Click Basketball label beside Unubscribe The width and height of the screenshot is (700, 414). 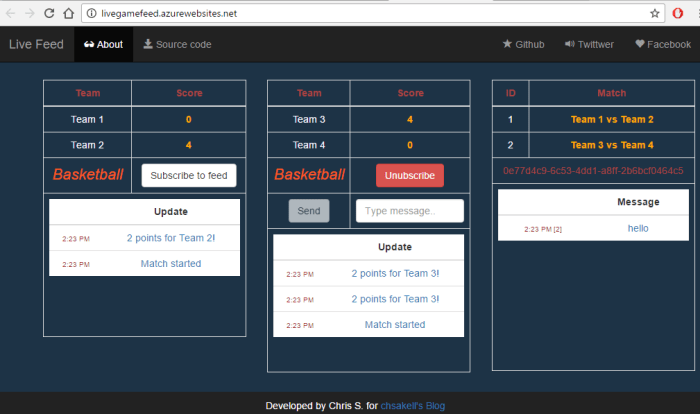tap(309, 175)
